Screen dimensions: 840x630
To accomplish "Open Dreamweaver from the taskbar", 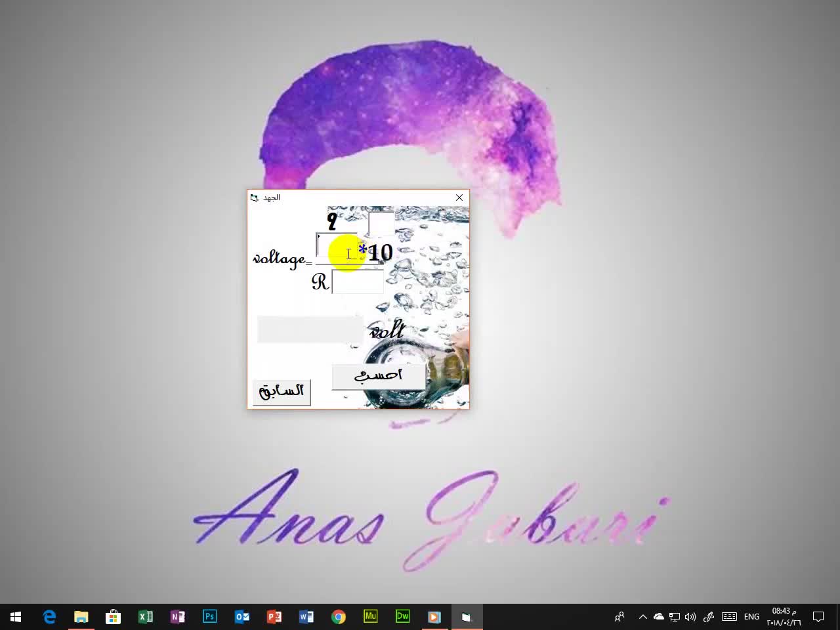I will coord(402,617).
